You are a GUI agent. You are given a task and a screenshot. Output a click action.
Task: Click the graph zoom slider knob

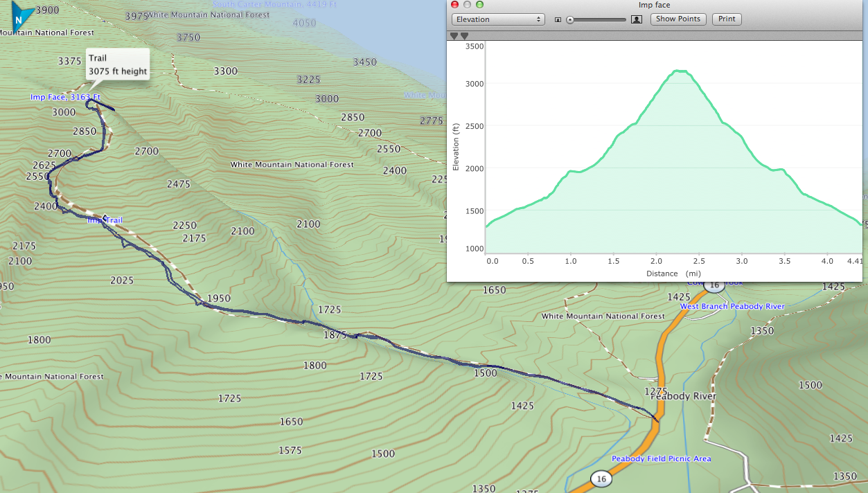click(x=570, y=19)
